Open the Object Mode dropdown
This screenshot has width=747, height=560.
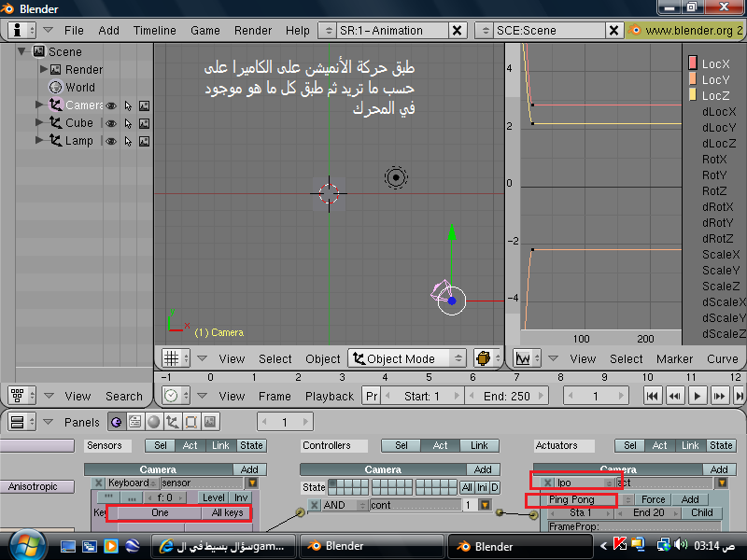pos(406,358)
